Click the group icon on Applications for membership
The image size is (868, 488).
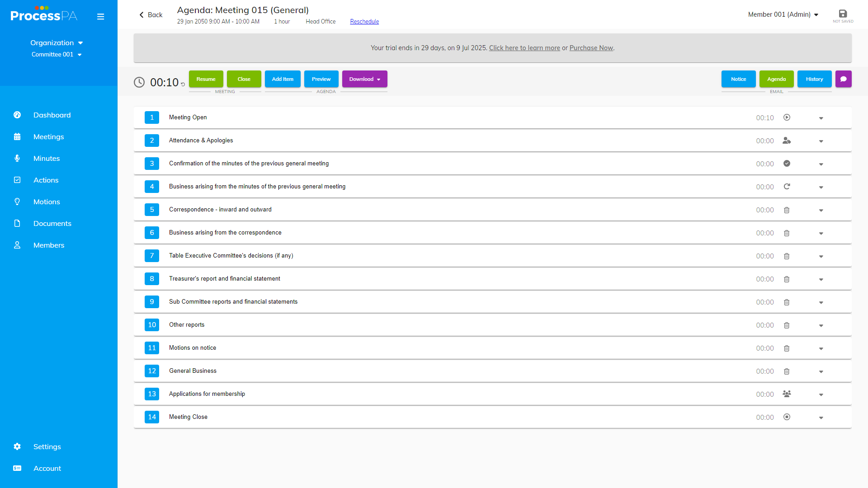coord(787,394)
